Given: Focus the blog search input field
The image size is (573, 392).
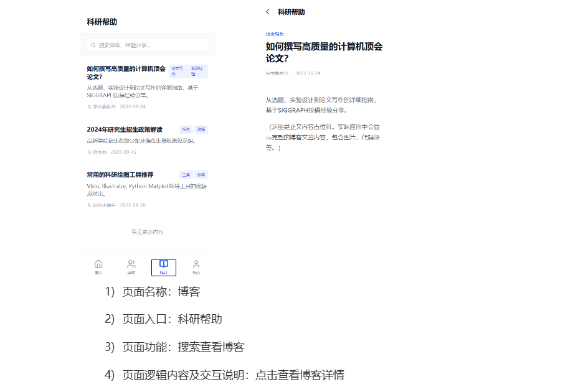Looking at the screenshot, I should (x=149, y=45).
